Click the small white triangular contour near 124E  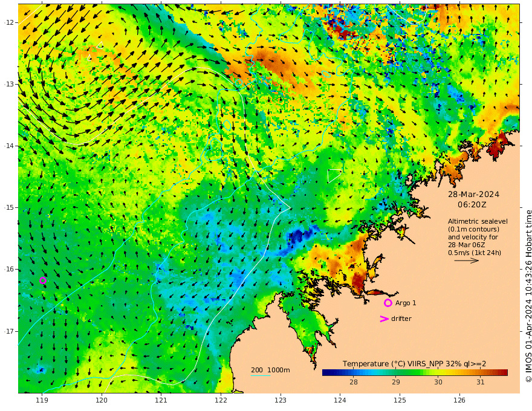pyautogui.click(x=334, y=175)
